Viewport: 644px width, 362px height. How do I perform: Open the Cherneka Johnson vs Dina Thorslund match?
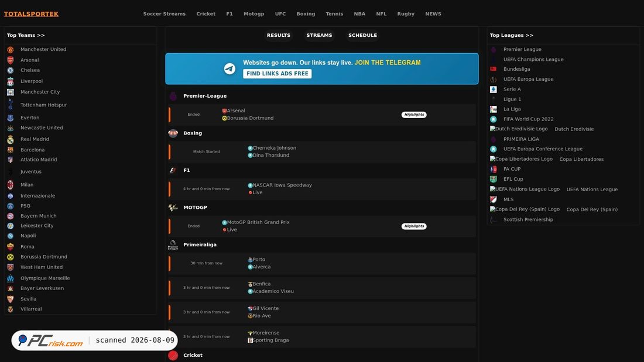tap(322, 152)
